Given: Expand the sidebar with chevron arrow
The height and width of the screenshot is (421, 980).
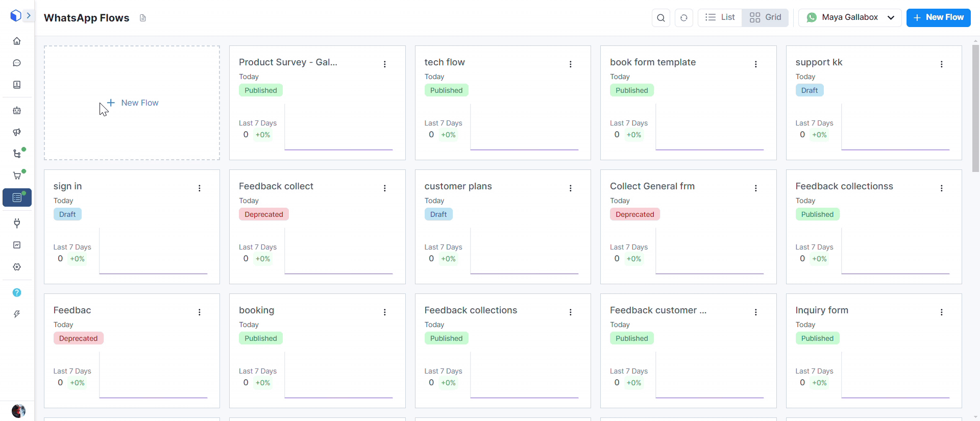Looking at the screenshot, I should [29, 16].
